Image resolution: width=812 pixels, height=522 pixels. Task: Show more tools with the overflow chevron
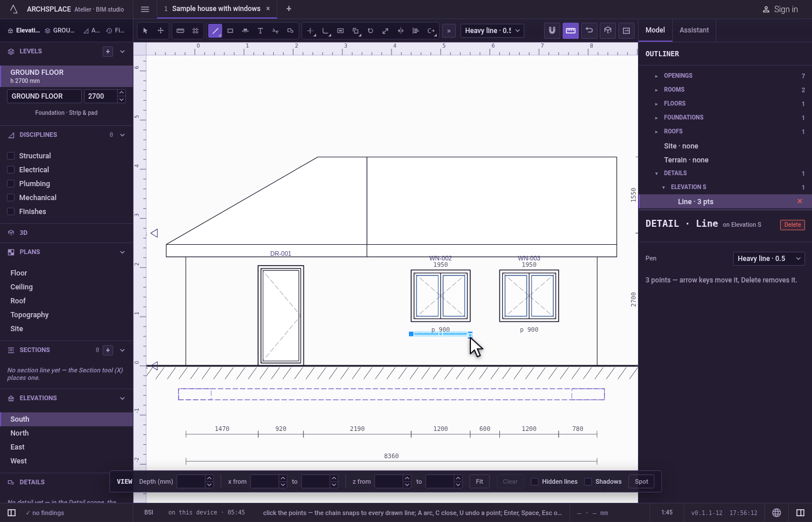pyautogui.click(x=449, y=31)
